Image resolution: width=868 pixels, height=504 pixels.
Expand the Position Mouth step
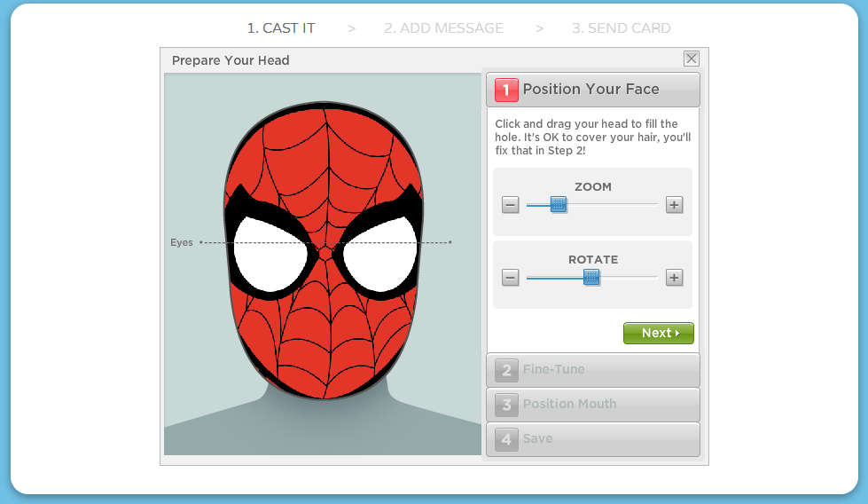[593, 405]
